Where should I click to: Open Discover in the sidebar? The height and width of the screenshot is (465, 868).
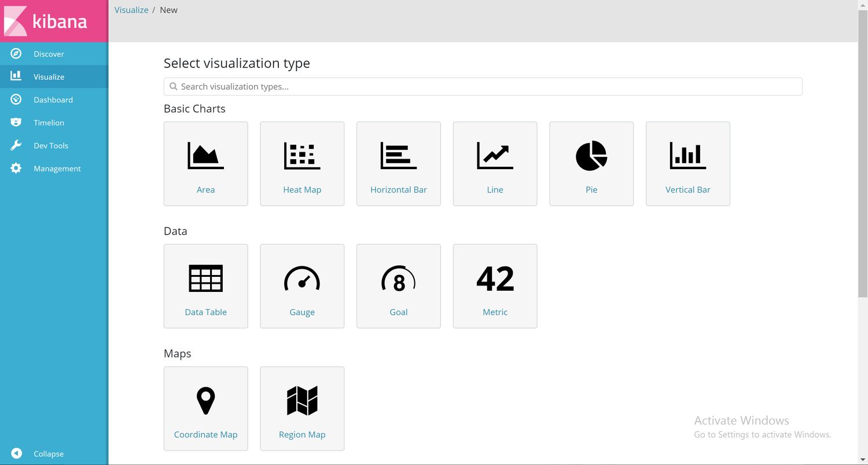[x=49, y=54]
